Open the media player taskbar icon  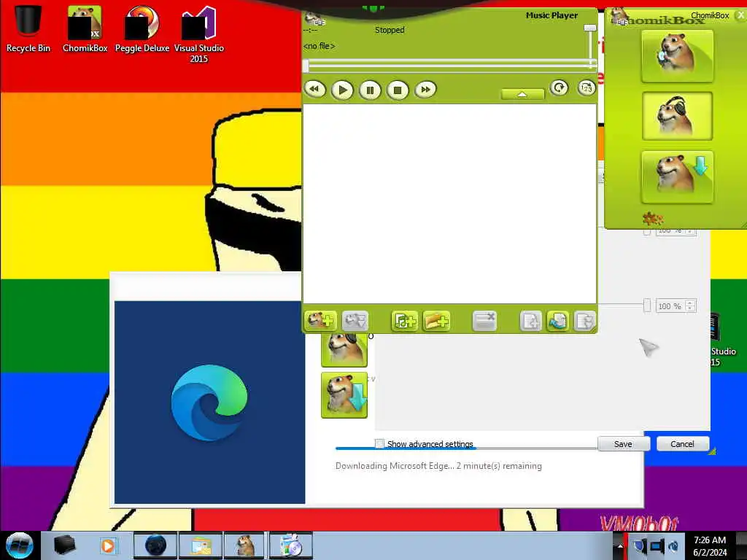pos(108,545)
